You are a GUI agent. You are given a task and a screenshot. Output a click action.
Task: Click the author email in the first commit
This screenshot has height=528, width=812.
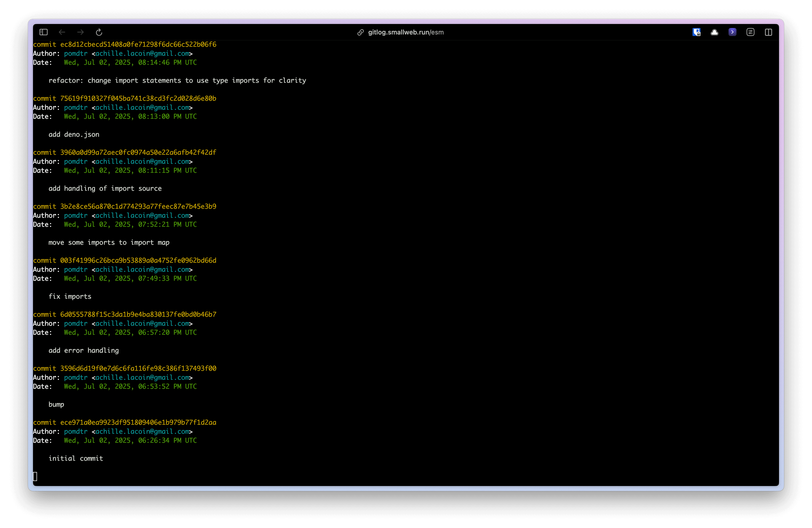142,53
